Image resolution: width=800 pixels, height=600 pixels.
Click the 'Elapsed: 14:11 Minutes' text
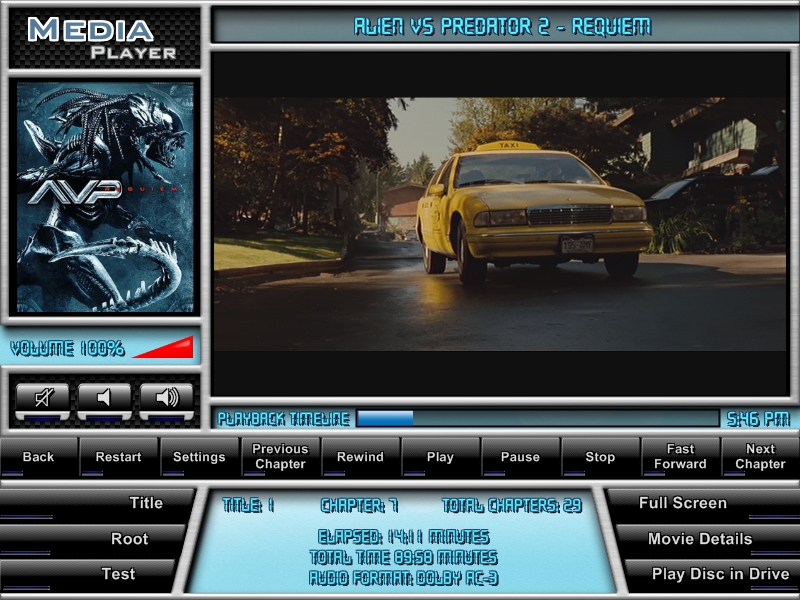point(404,537)
